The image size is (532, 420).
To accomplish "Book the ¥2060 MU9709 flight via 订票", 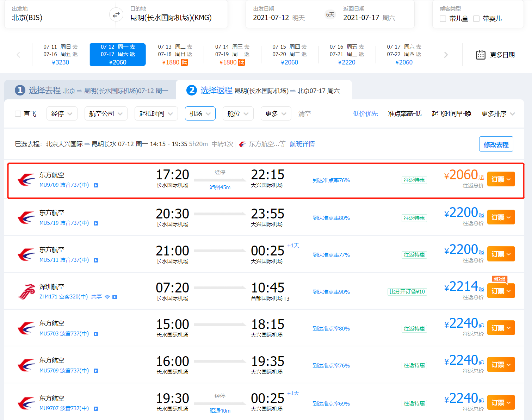I will [x=501, y=179].
